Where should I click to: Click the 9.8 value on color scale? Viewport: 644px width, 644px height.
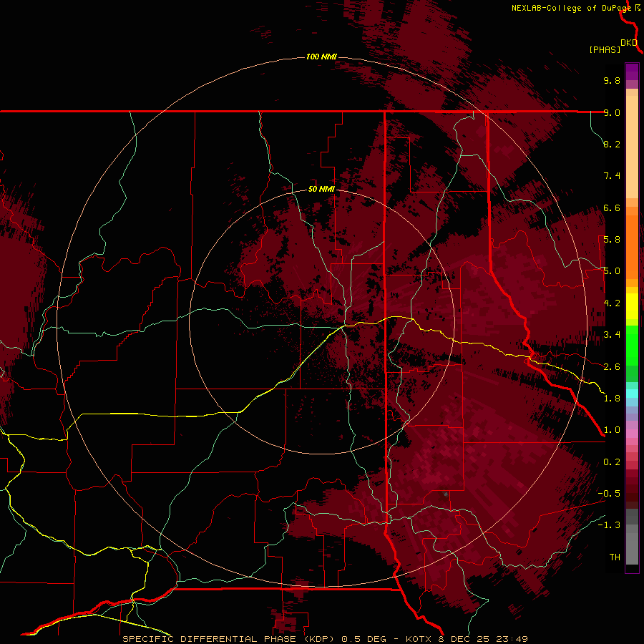(x=612, y=80)
